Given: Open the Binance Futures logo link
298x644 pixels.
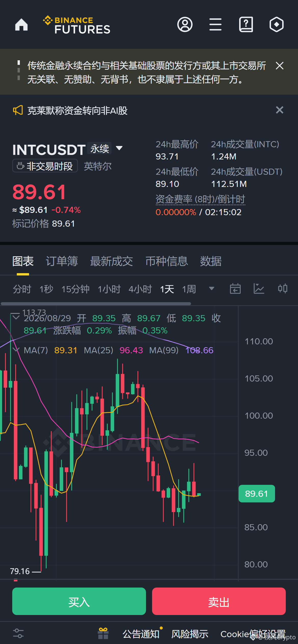Looking at the screenshot, I should point(76,25).
